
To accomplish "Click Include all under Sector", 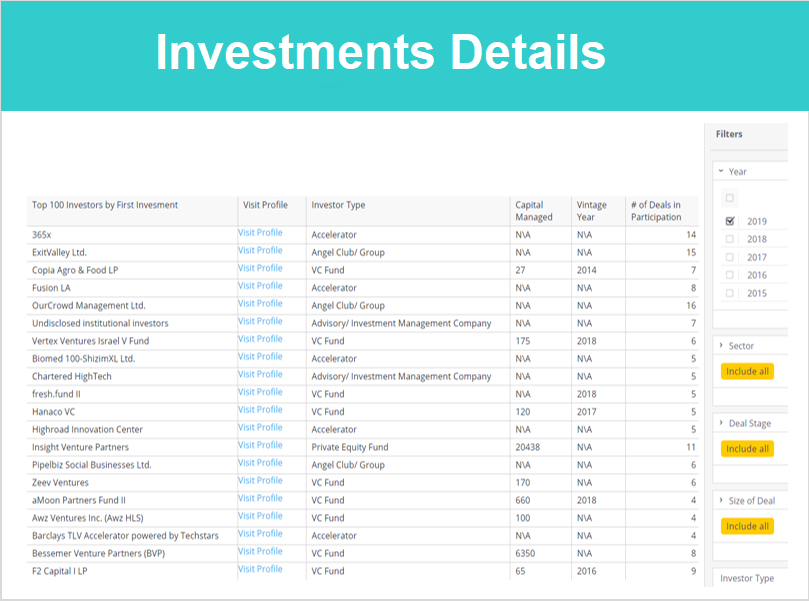I will click(747, 371).
